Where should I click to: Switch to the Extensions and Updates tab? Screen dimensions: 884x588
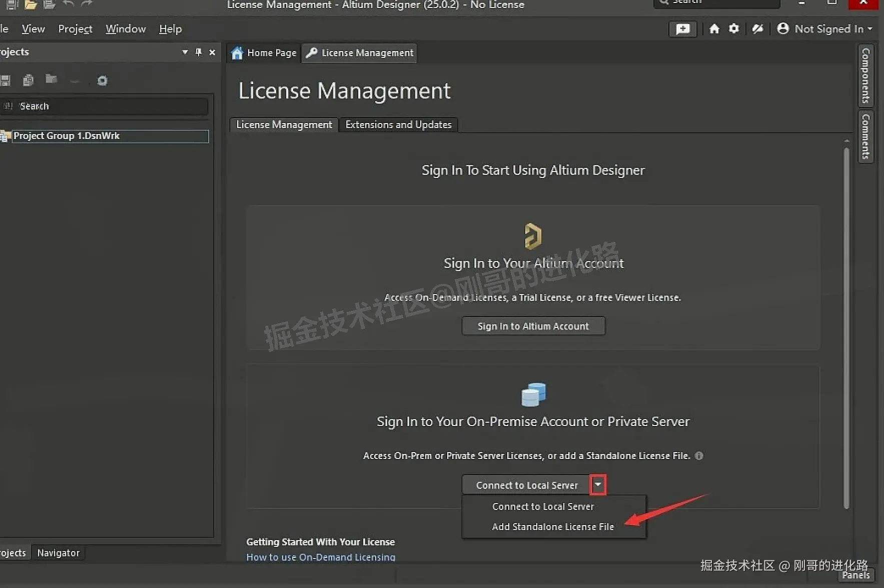398,124
